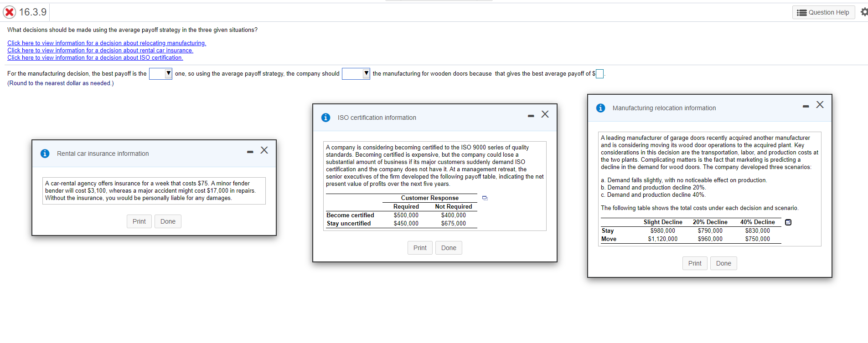Image resolution: width=868 pixels, height=343 pixels.
Task: Click Done in Manufacturing relocation dialog
Action: click(723, 263)
